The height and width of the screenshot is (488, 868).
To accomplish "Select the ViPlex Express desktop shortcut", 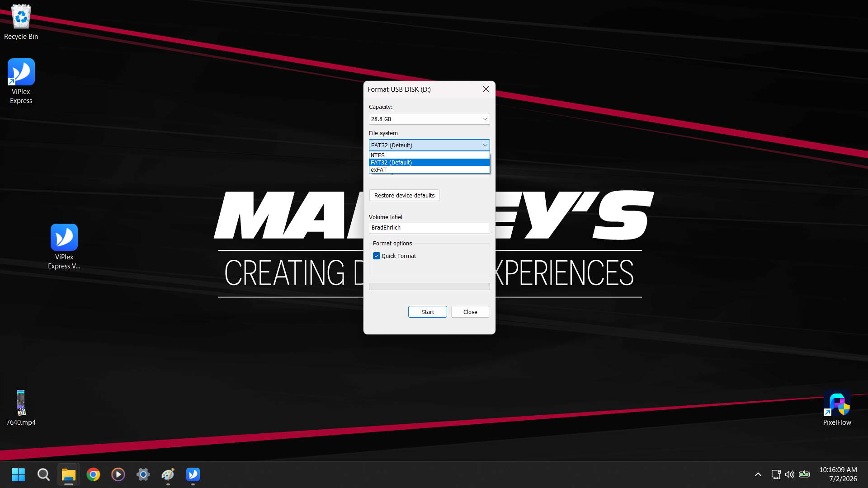I will click(x=21, y=81).
